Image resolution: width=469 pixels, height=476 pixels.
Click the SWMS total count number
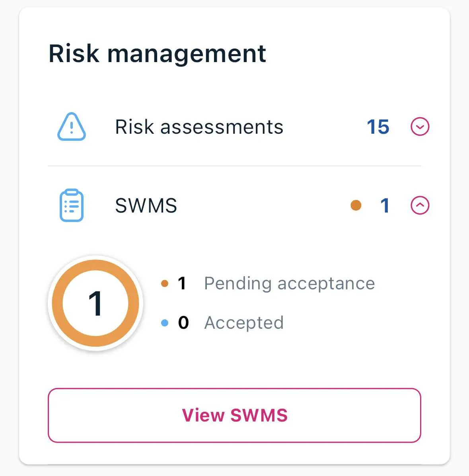tap(385, 205)
